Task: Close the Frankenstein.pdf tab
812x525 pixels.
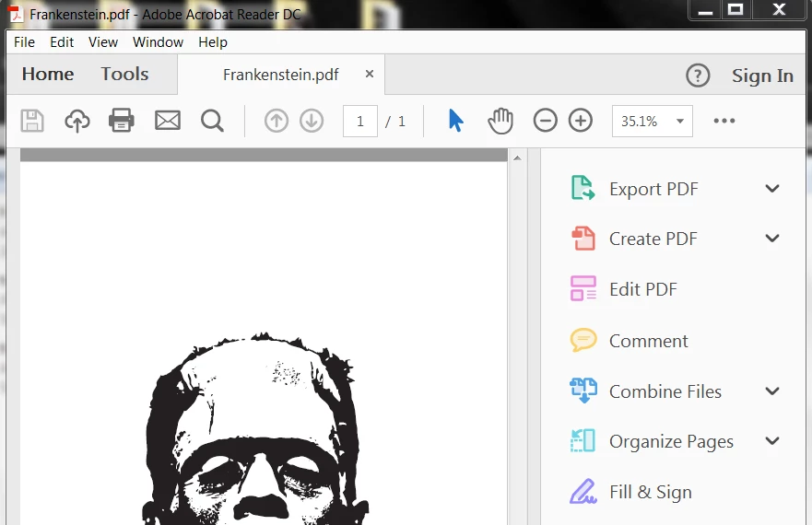Action: click(x=370, y=74)
